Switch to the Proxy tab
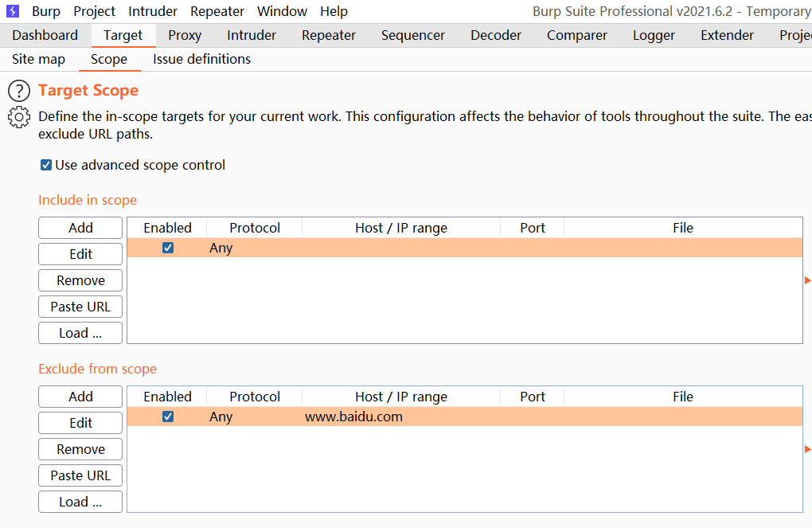 (x=185, y=35)
